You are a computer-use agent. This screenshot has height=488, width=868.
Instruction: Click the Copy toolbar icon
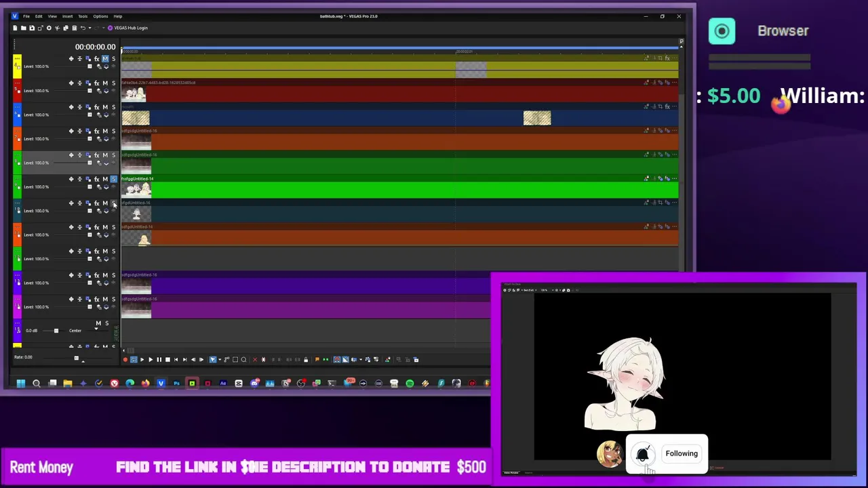click(x=66, y=28)
